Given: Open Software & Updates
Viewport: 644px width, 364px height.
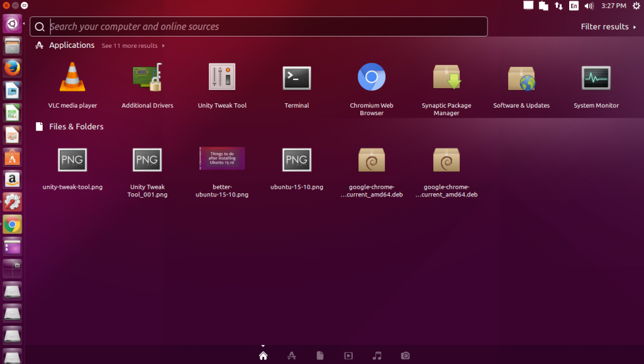Looking at the screenshot, I should coord(521,78).
